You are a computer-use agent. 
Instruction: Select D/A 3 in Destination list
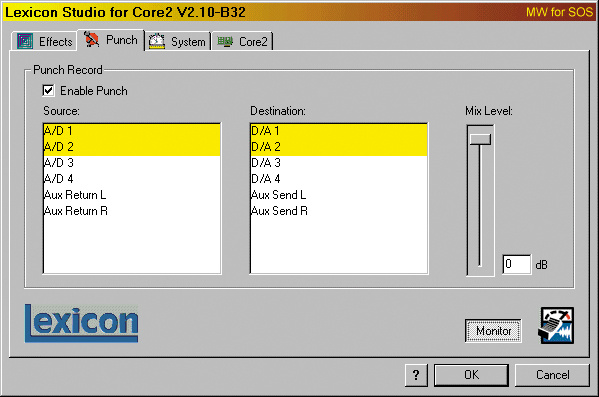click(x=339, y=163)
